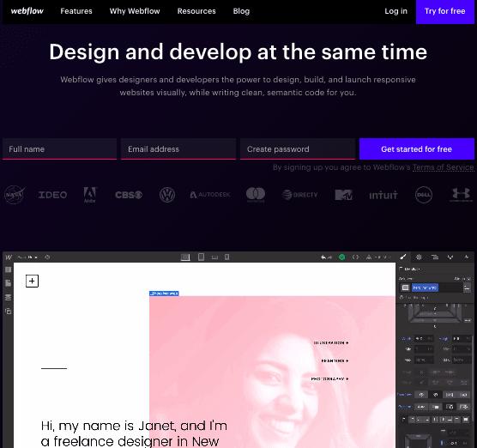Select the desktop breakpoint icon

pyautogui.click(x=185, y=257)
